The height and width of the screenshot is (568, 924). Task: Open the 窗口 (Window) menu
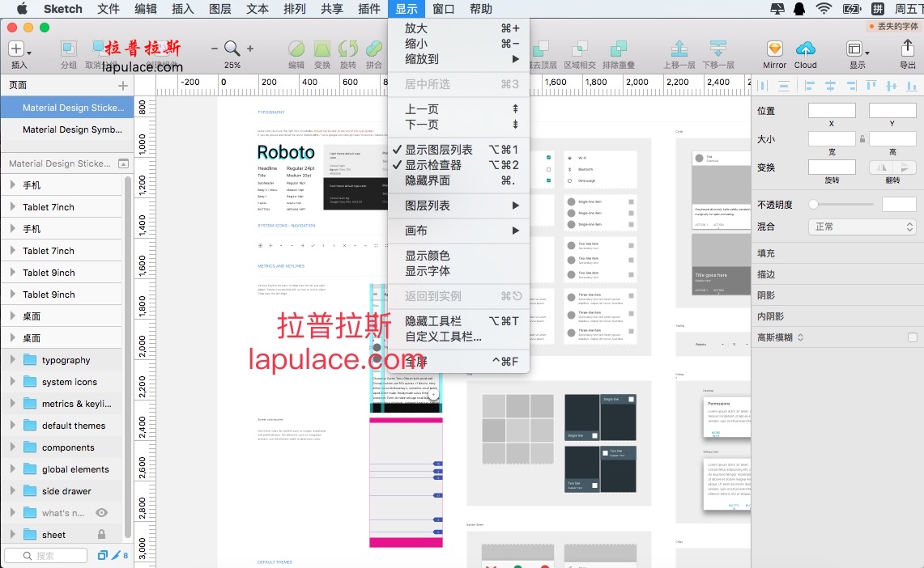point(444,9)
